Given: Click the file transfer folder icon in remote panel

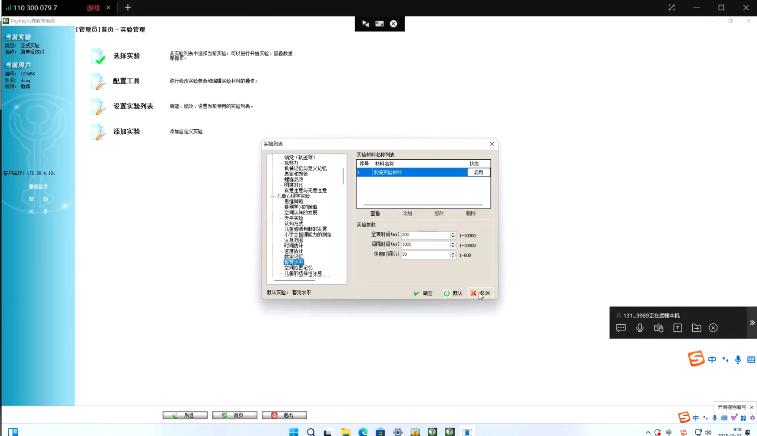Looking at the screenshot, I should 695,328.
